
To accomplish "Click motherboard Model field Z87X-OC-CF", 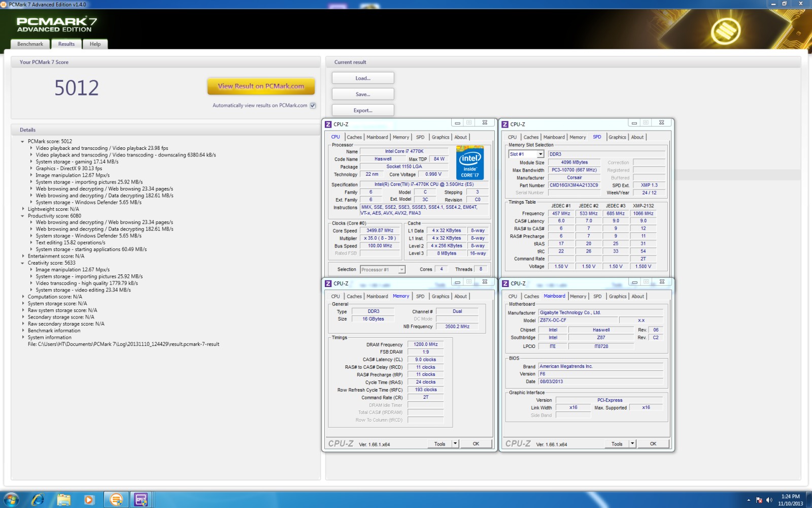I will pyautogui.click(x=578, y=321).
